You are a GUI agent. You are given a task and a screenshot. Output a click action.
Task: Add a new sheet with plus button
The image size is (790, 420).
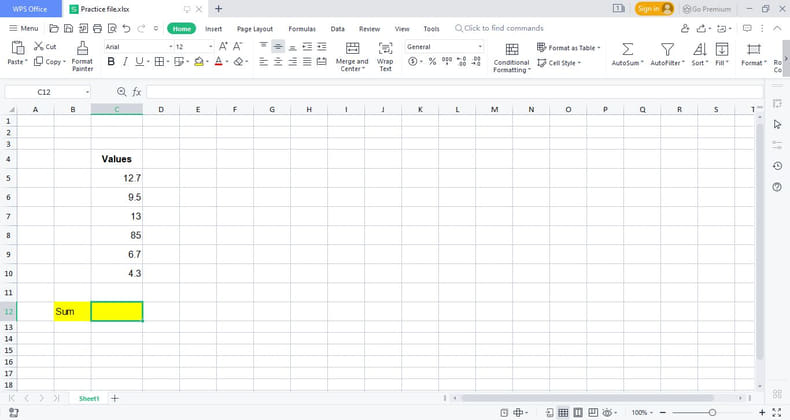[115, 398]
